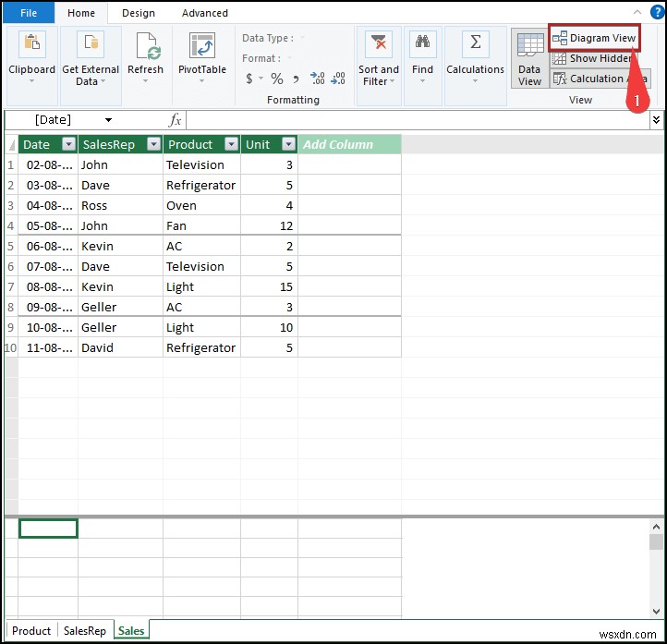Expand the currency symbol options arrow
This screenshot has width=667, height=644.
click(261, 79)
